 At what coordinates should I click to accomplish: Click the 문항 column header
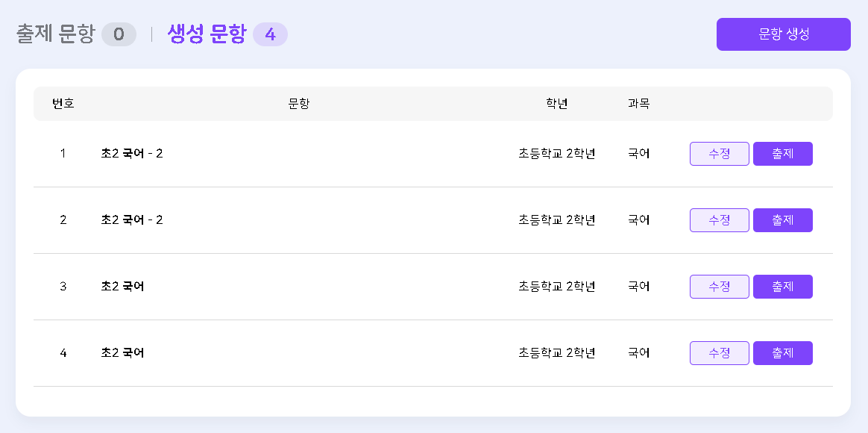coord(298,104)
